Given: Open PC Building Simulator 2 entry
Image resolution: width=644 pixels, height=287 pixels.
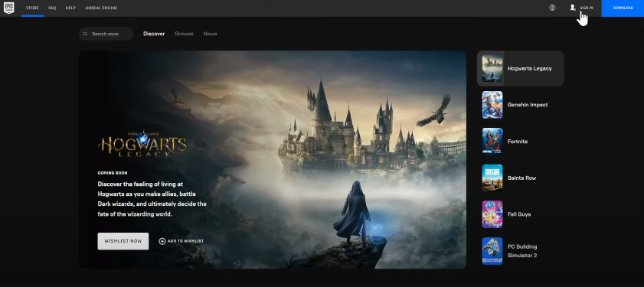Looking at the screenshot, I should coord(521,251).
